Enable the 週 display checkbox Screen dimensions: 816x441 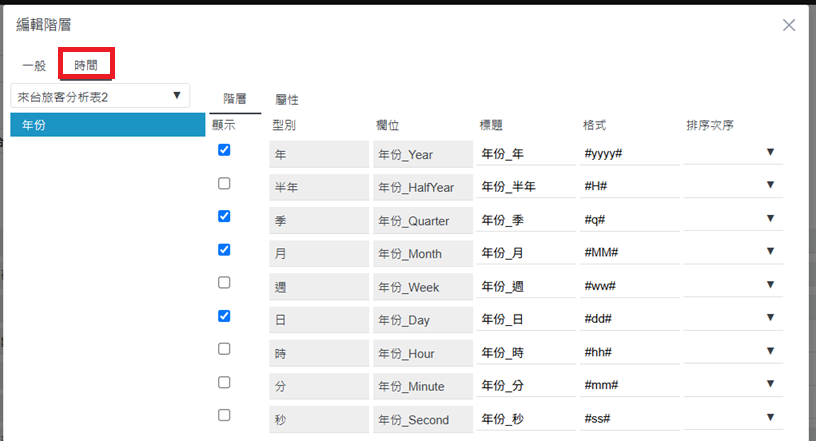224,282
